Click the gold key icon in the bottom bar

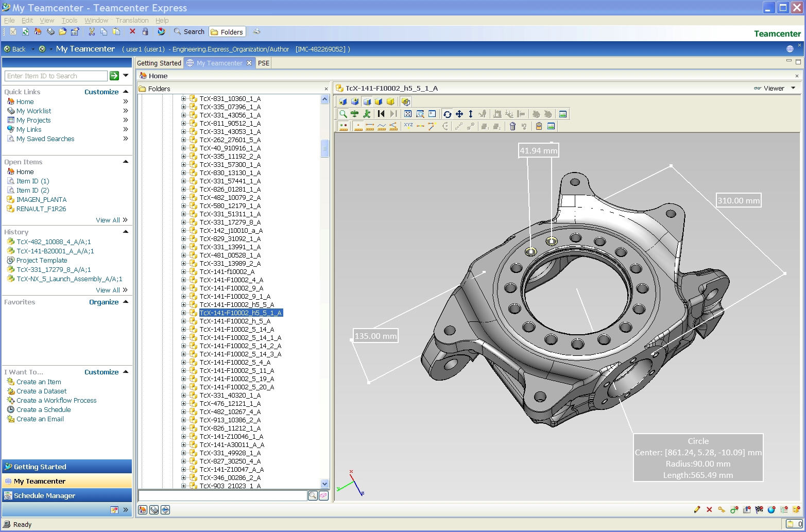(722, 509)
